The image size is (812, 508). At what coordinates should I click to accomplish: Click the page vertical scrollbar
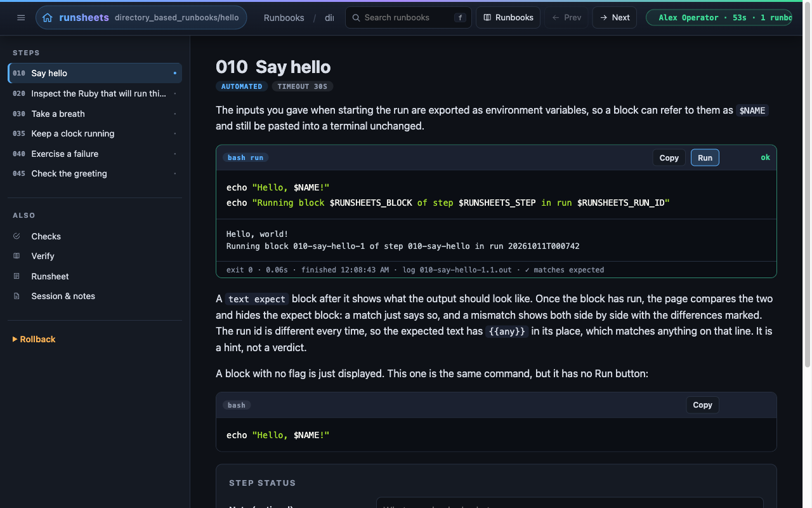point(808,203)
